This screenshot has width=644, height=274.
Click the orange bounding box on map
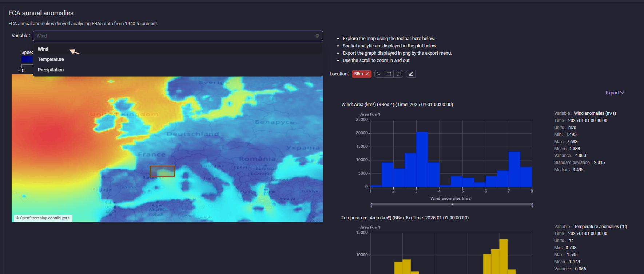click(162, 171)
